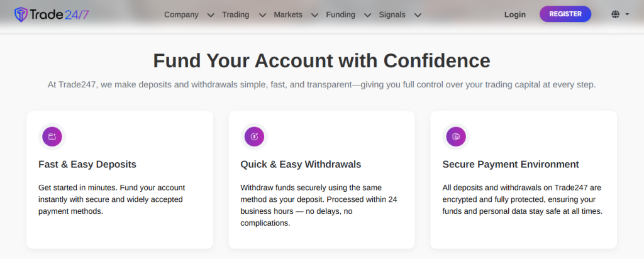Select Funding in the navigation bar
The width and height of the screenshot is (644, 259).
340,14
